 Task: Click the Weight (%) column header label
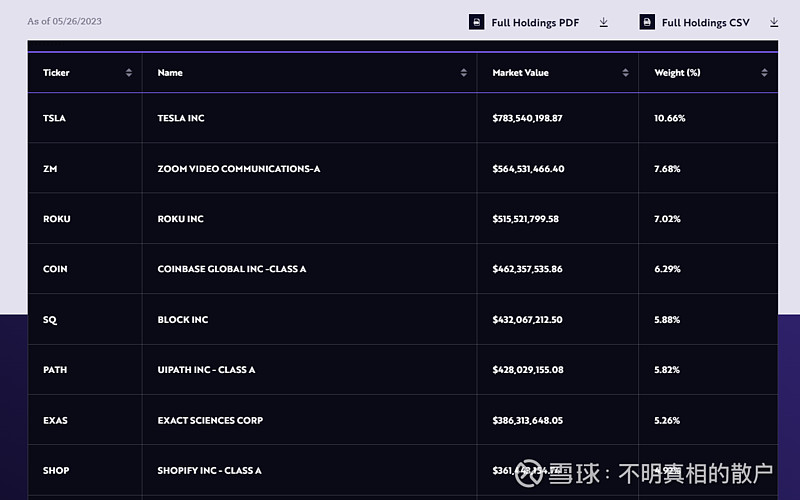click(678, 72)
